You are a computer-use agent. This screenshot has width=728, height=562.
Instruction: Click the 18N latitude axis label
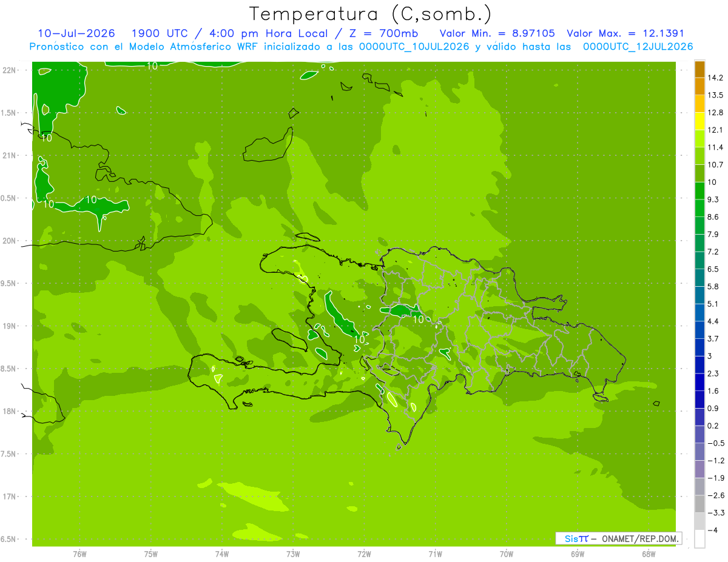(x=9, y=412)
